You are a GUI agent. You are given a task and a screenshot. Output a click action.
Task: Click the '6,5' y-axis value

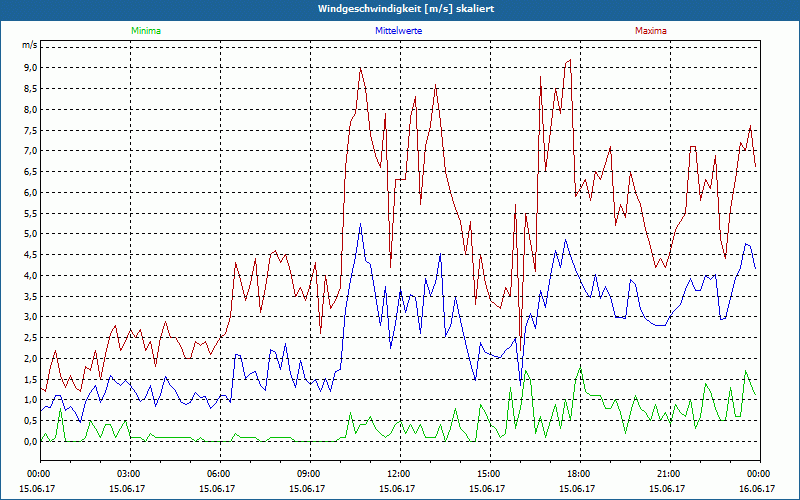31,172
